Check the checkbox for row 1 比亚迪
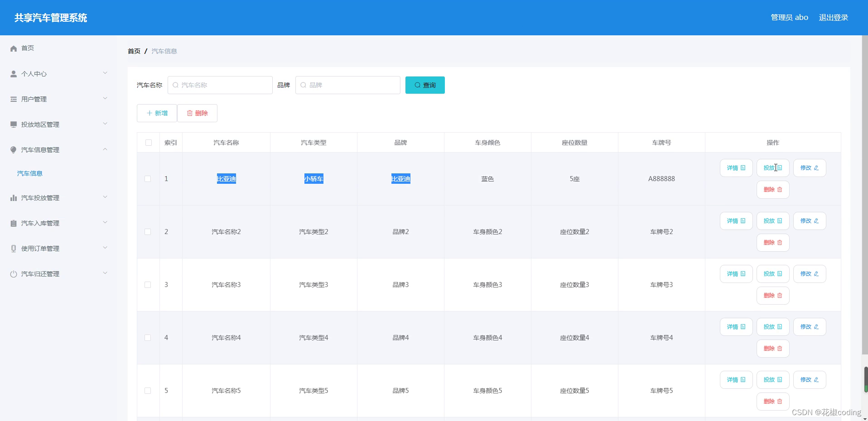This screenshot has height=421, width=868. 148,179
